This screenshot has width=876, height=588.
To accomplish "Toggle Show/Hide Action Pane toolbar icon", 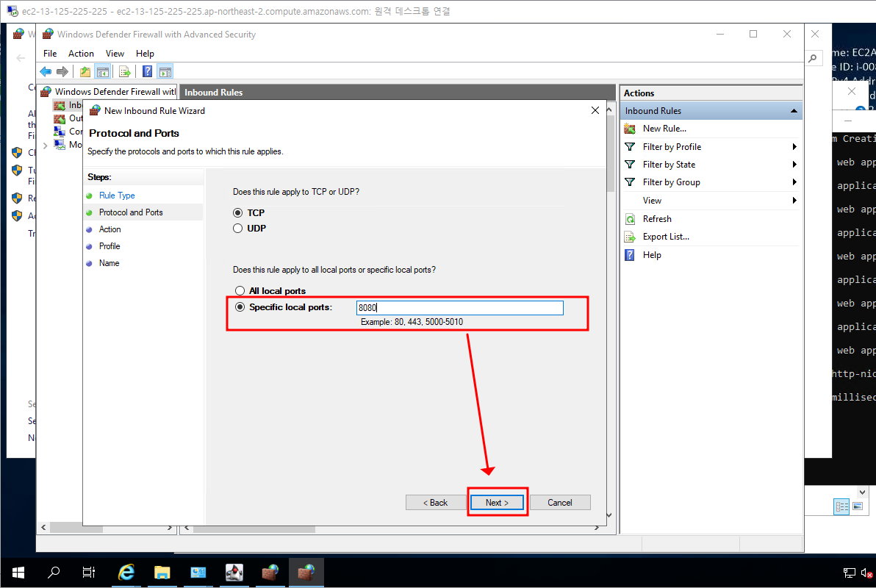I will point(165,71).
